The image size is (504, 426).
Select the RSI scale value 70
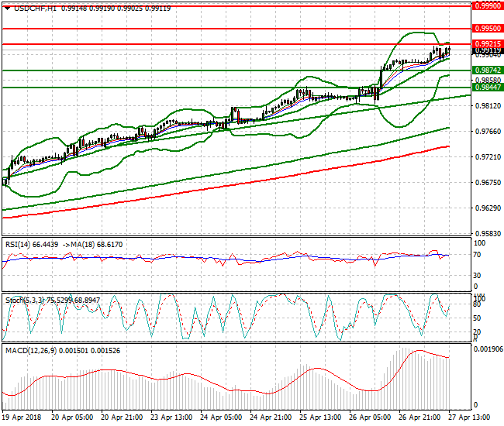pos(478,255)
